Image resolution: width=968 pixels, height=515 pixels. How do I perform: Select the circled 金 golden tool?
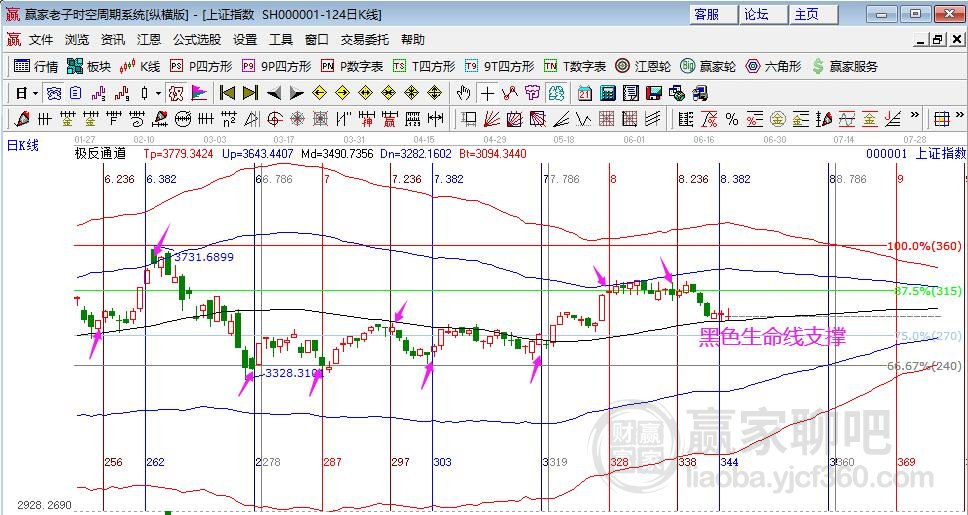778,119
